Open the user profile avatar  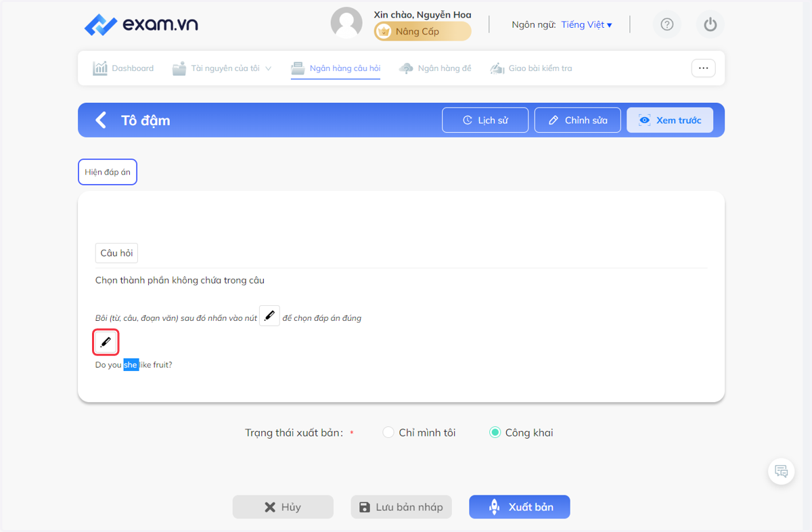click(346, 24)
